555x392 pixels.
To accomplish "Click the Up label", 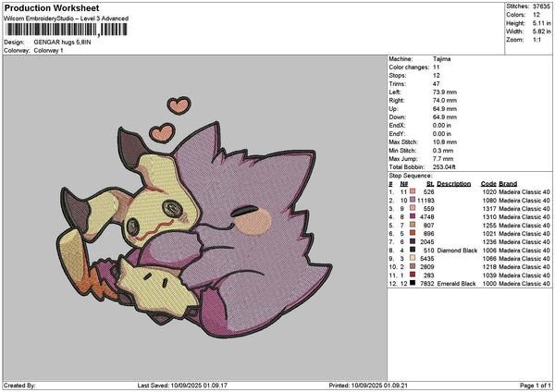I will 393,108.
